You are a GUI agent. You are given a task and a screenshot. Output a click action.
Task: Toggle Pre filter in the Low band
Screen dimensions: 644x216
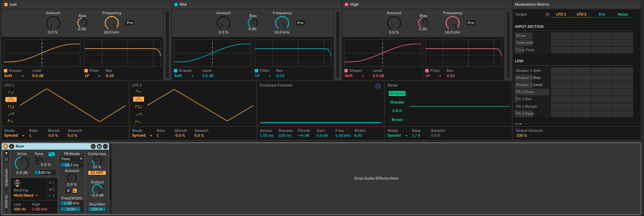point(130,23)
